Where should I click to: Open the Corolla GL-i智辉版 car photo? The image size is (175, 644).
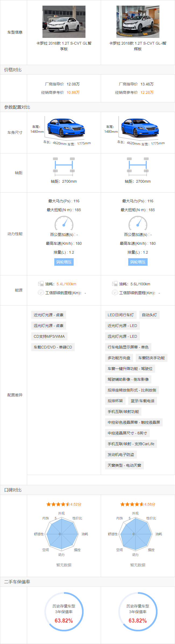(138, 22)
